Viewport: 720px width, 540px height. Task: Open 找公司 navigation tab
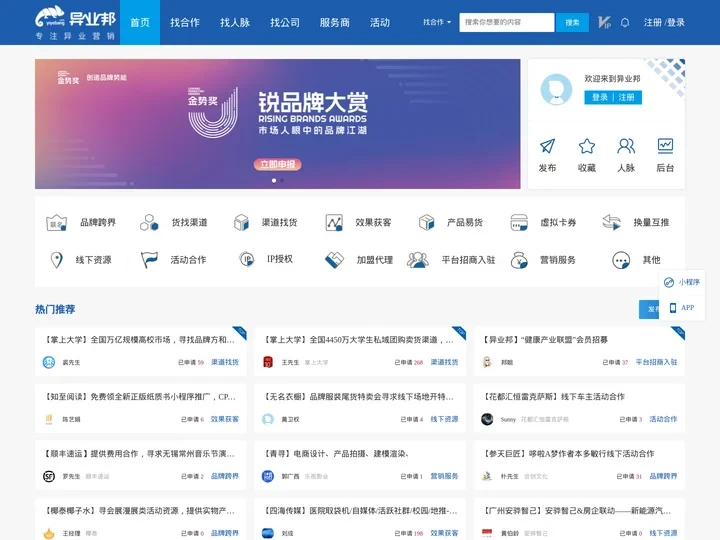[285, 22]
